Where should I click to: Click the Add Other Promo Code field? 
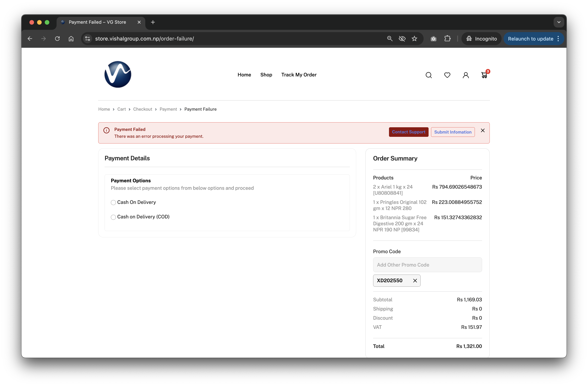pyautogui.click(x=427, y=265)
